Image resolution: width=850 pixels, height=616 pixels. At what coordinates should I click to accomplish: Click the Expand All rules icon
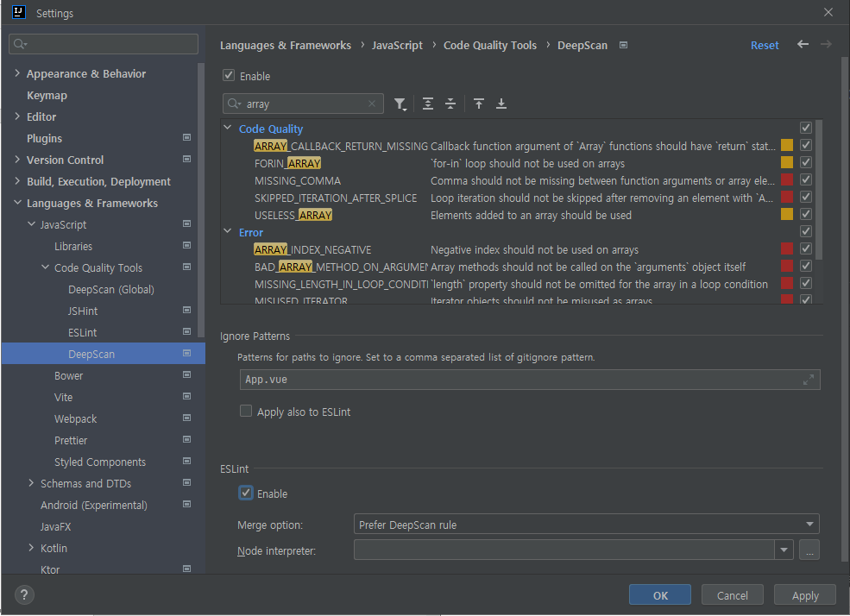[428, 104]
